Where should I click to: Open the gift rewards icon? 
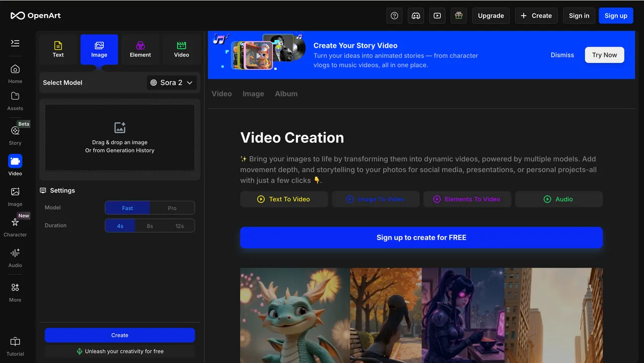tap(458, 16)
